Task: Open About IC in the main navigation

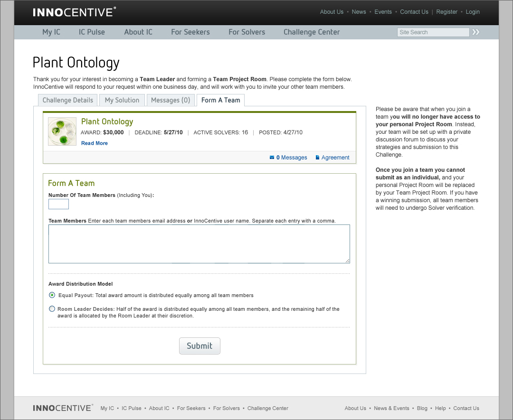Action: point(138,32)
